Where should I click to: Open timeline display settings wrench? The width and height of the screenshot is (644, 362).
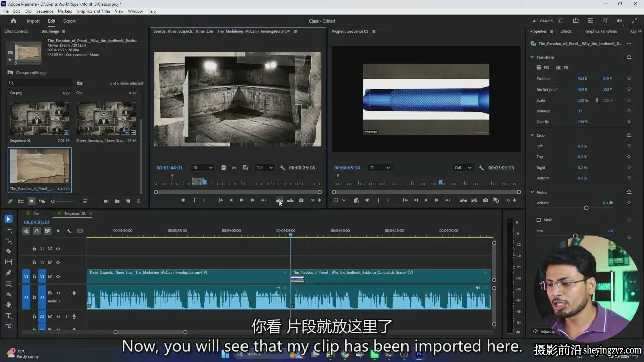pyautogui.click(x=69, y=231)
